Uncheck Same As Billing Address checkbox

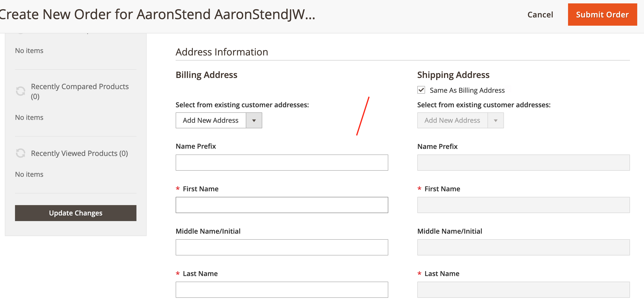point(421,90)
